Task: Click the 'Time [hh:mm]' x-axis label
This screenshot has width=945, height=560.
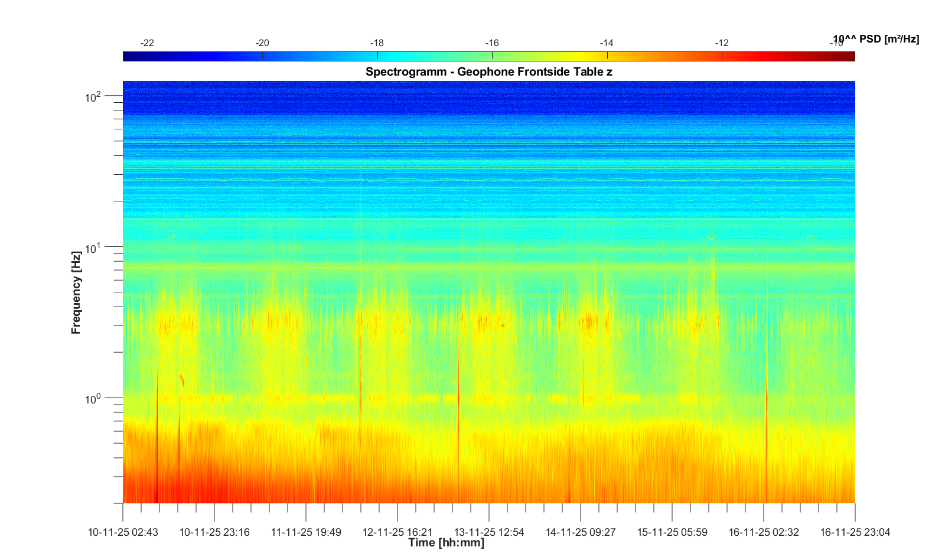Action: pyautogui.click(x=446, y=543)
